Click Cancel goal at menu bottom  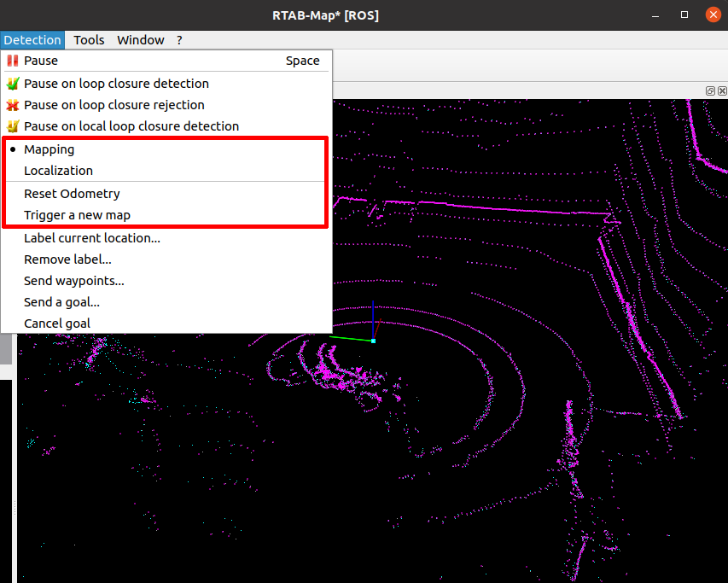(x=56, y=323)
